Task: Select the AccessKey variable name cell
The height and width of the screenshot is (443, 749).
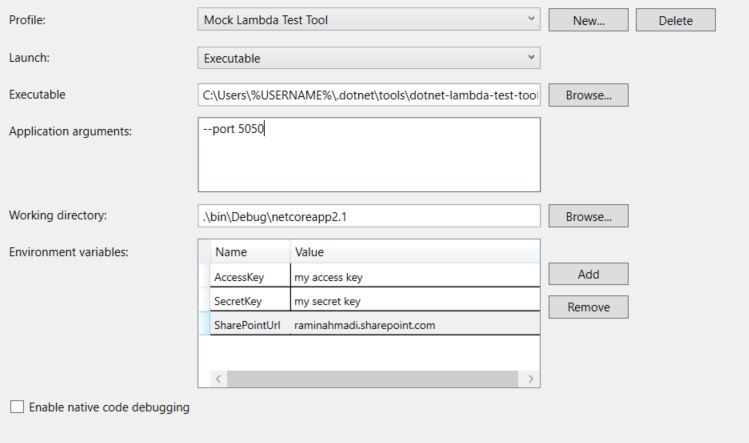Action: (x=249, y=276)
